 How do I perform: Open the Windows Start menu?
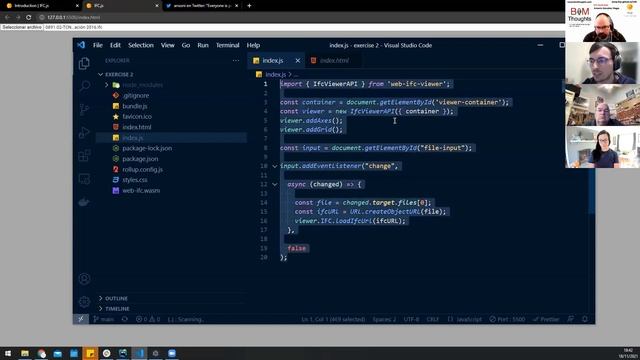click(8, 353)
